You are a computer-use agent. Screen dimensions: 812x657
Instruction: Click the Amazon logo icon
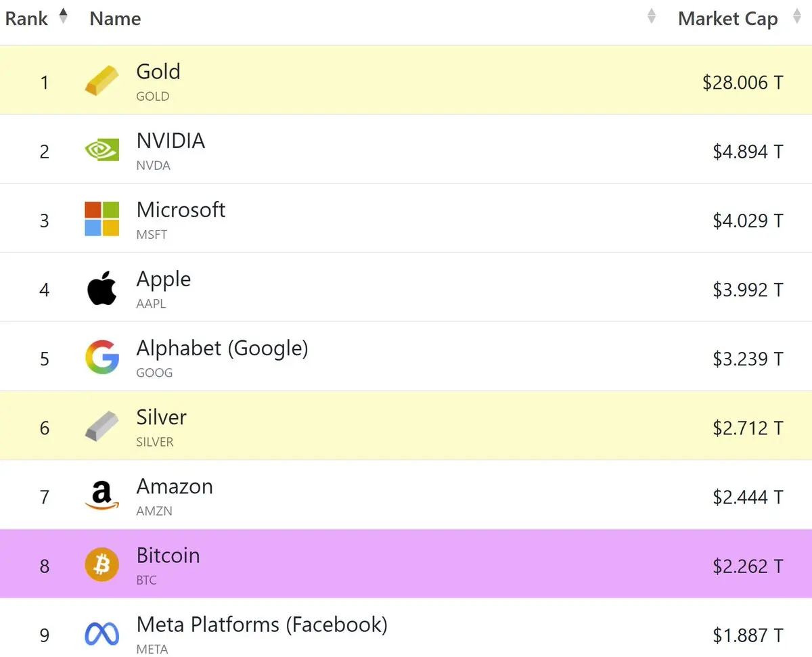(101, 496)
